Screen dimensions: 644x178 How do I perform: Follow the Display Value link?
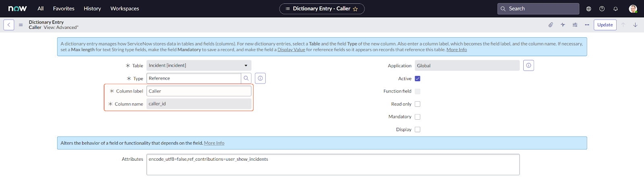pos(291,50)
